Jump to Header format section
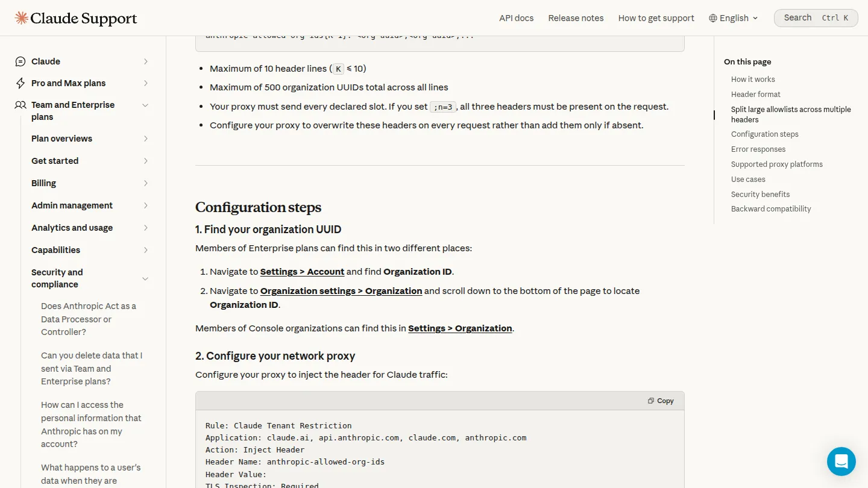 coord(755,94)
